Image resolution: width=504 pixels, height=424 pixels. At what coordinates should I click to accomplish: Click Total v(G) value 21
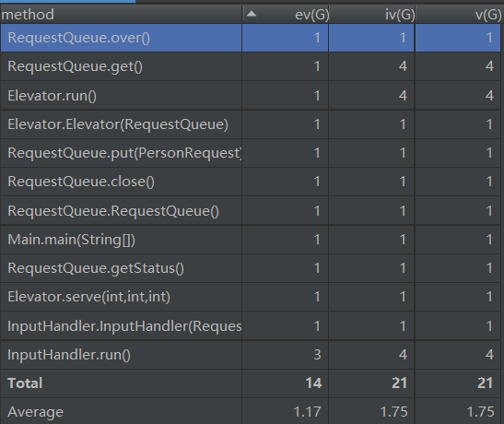(486, 383)
